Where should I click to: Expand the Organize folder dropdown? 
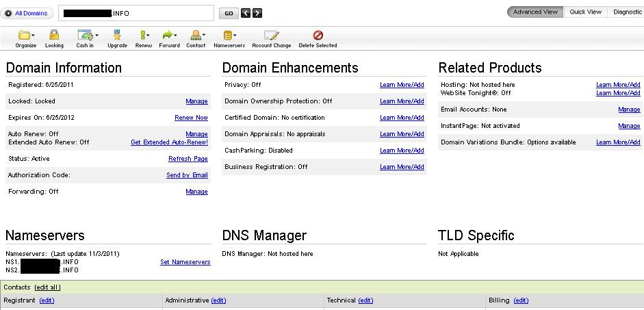[34, 36]
